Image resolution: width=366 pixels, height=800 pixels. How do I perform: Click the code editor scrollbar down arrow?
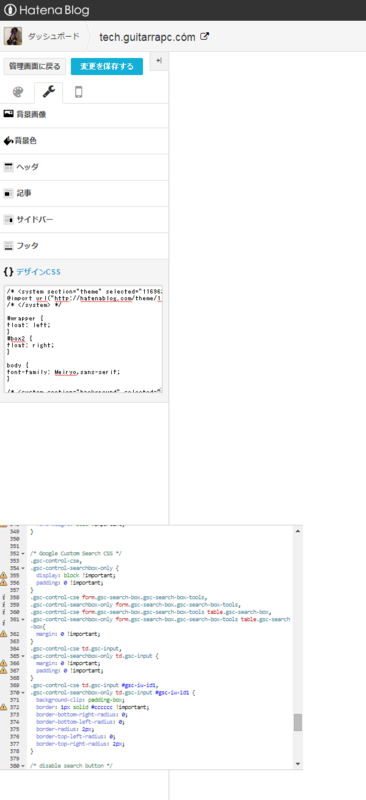[x=298, y=764]
